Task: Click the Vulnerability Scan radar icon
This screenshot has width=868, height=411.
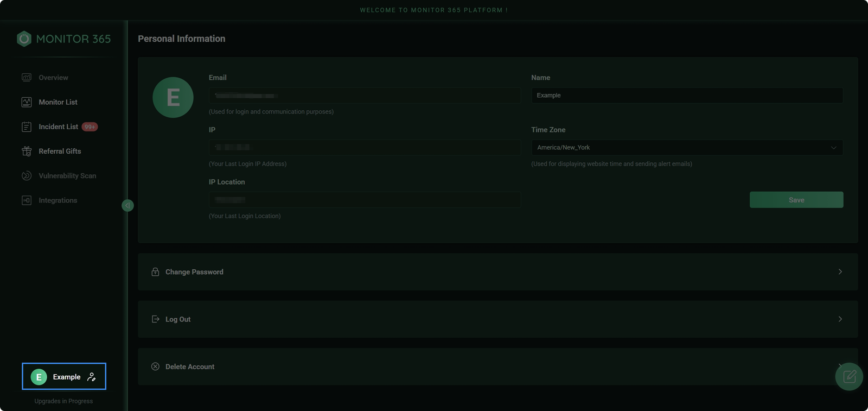Action: [27, 176]
